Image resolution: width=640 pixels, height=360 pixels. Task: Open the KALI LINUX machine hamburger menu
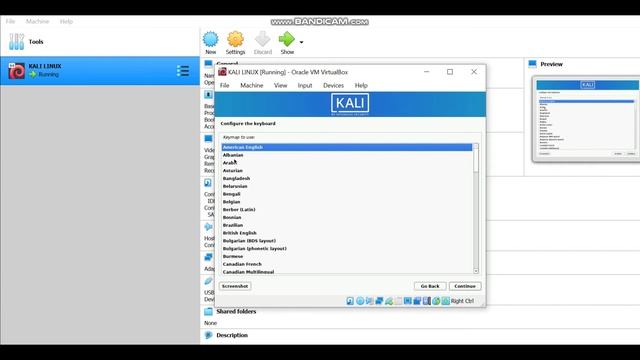[182, 71]
